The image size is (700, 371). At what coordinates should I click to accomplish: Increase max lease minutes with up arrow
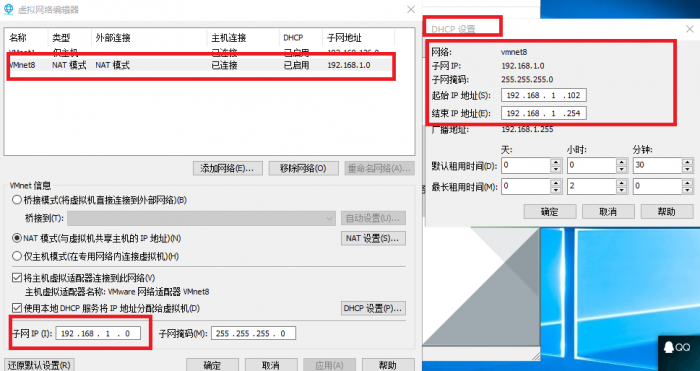688,183
